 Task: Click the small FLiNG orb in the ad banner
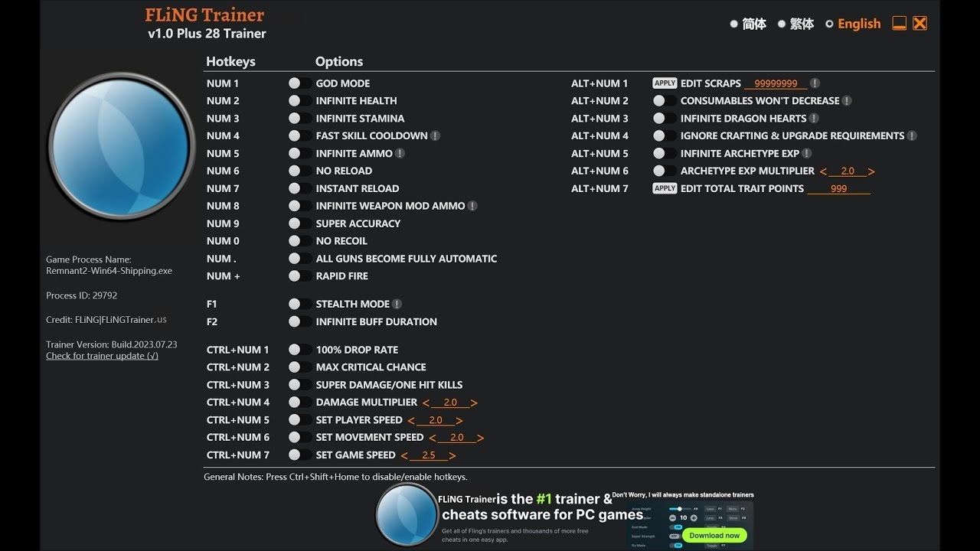tap(407, 515)
